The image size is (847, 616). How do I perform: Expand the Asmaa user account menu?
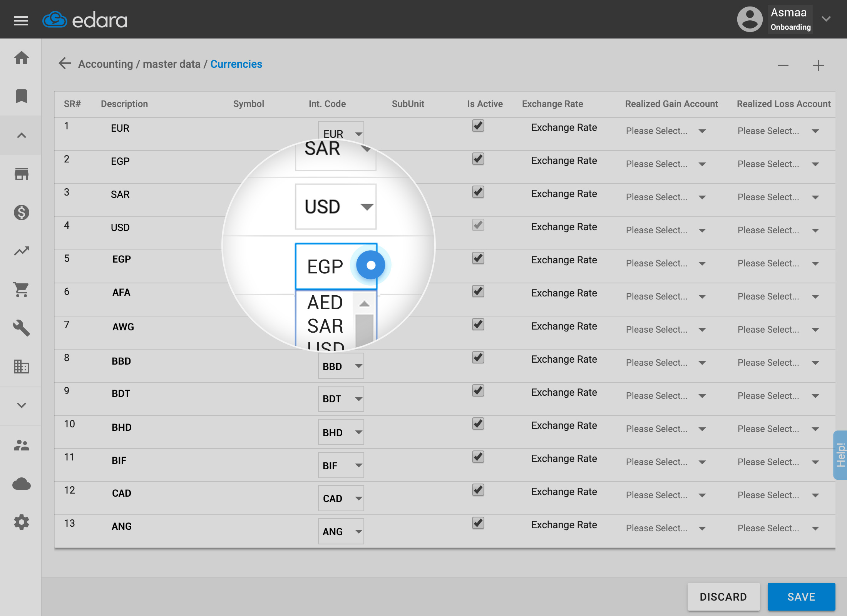pos(826,19)
